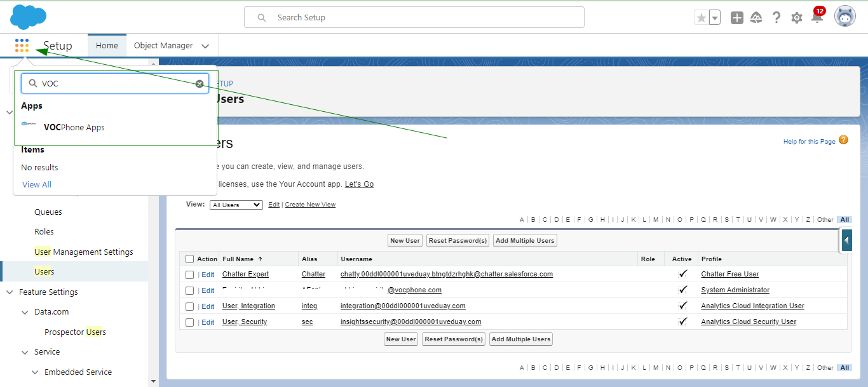Collapse the Feature Settings tree section
Screen dimensions: 868x387
pos(10,292)
